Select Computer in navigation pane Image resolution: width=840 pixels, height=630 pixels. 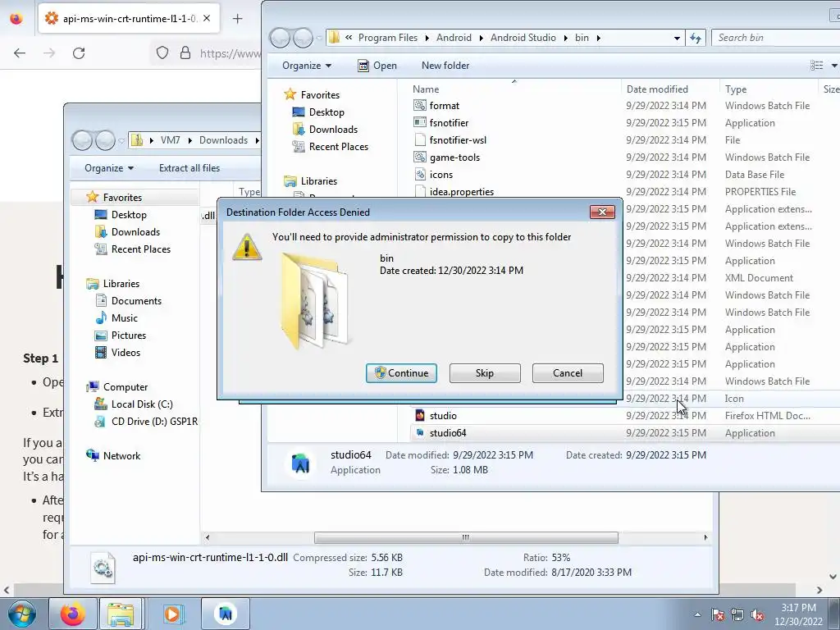click(125, 387)
